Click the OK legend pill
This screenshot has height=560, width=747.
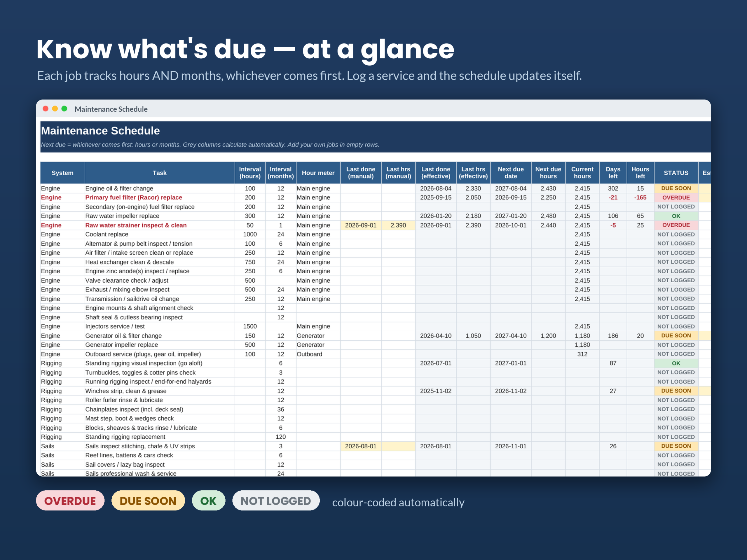click(x=208, y=501)
